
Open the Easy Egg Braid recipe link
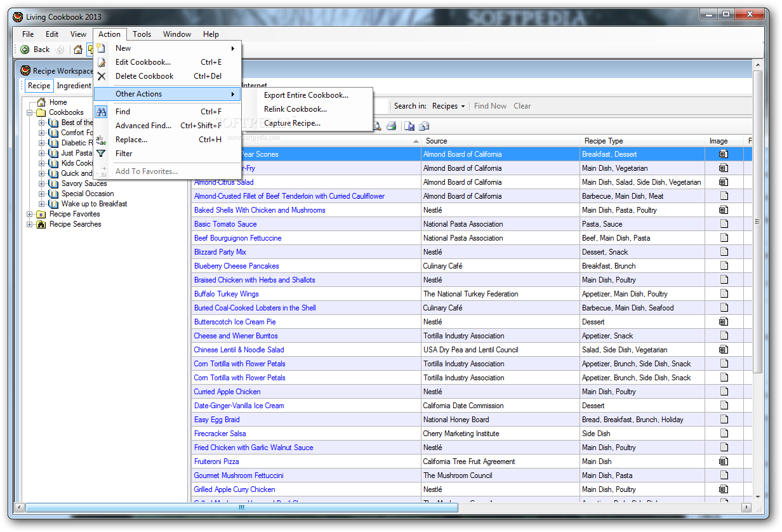click(217, 420)
